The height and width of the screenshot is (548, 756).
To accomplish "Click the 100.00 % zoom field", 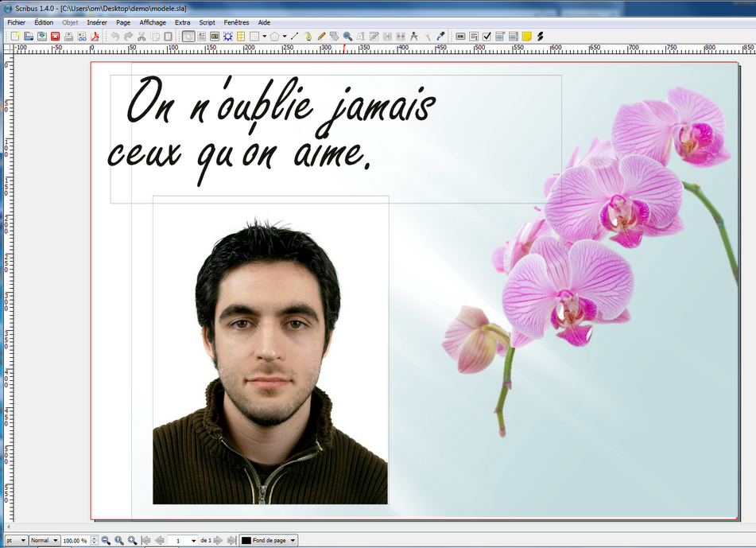I will coord(76,540).
